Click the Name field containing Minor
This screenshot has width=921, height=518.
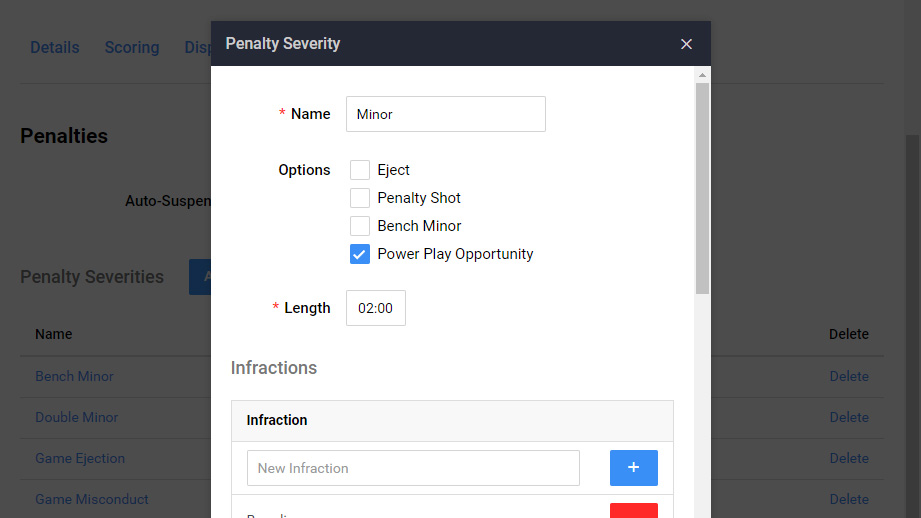pos(446,114)
